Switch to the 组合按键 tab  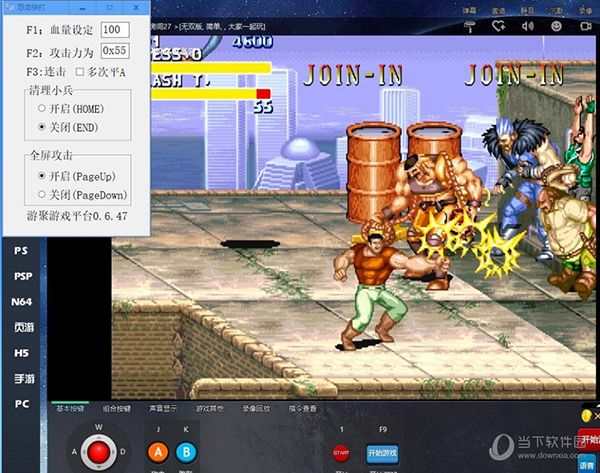click(x=117, y=409)
